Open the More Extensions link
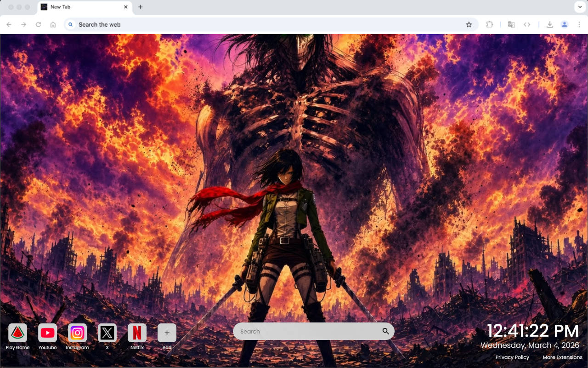The height and width of the screenshot is (368, 588). coord(562,357)
